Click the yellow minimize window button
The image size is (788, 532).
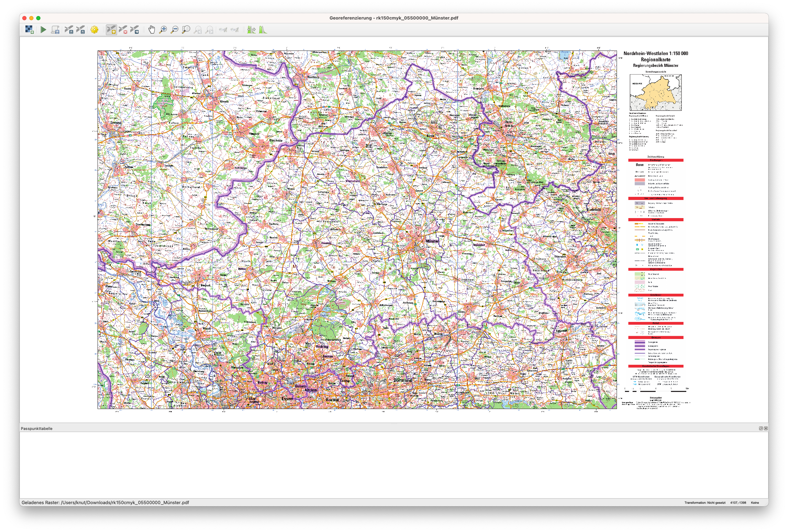31,18
